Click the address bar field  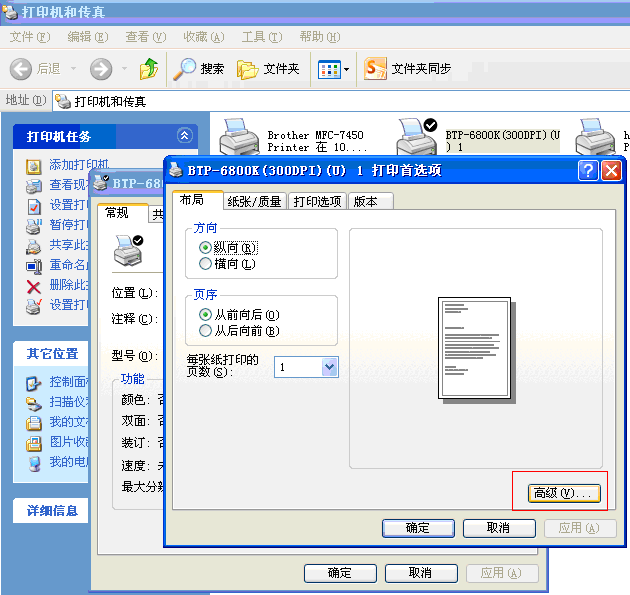pyautogui.click(x=342, y=101)
